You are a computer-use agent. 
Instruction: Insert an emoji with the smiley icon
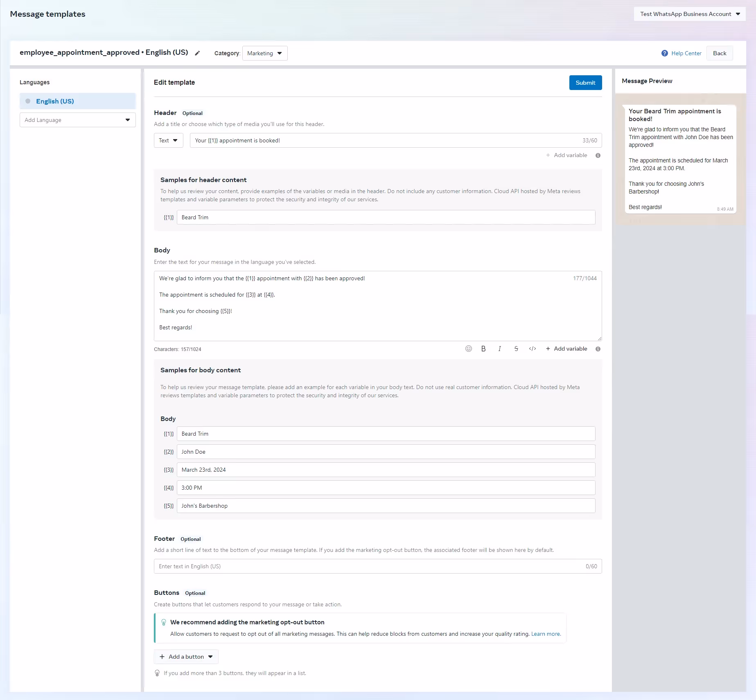pyautogui.click(x=469, y=349)
